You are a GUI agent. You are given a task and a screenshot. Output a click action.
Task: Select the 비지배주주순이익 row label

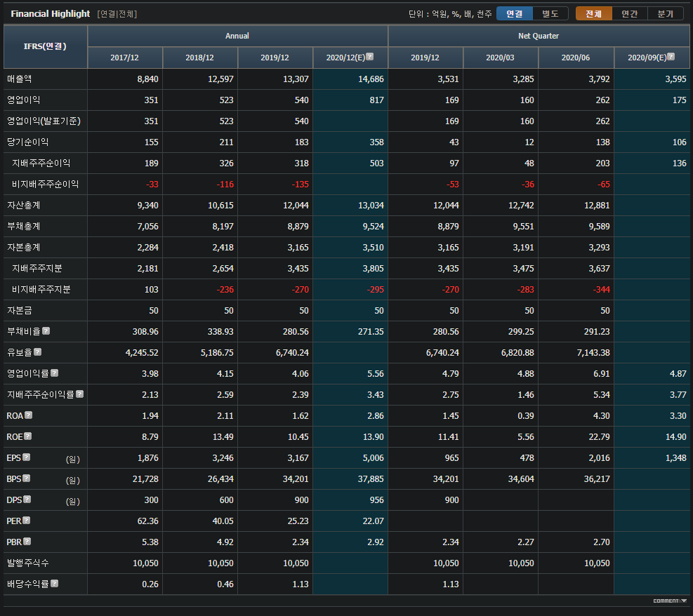pyautogui.click(x=45, y=184)
